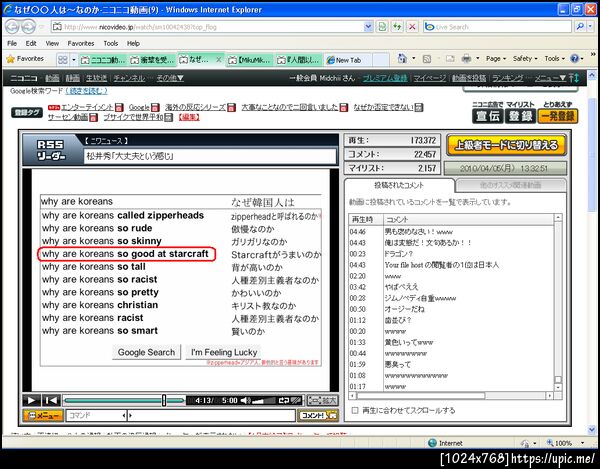Open the tab list dropdown arrow
The image size is (600, 469).
tap(73, 60)
